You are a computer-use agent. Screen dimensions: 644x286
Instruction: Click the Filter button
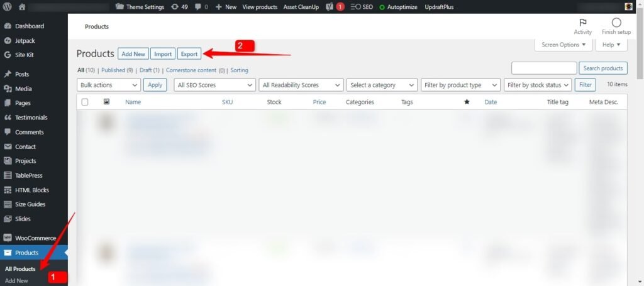586,85
